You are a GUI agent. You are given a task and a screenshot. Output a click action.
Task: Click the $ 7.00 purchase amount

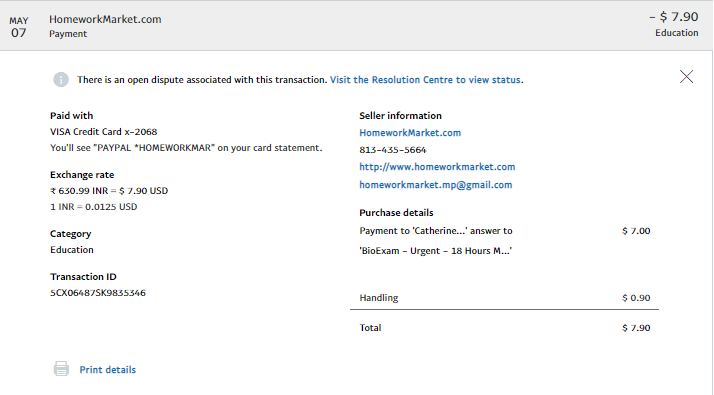[x=636, y=231]
